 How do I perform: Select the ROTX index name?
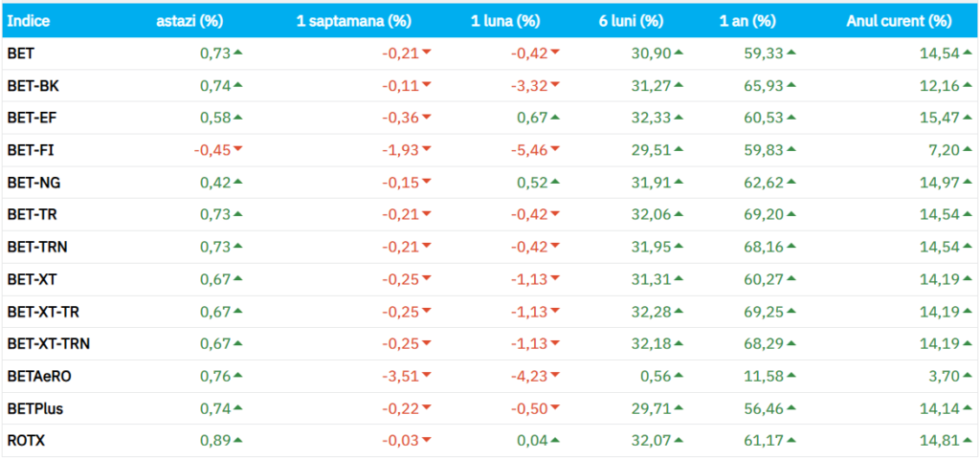[26, 441]
